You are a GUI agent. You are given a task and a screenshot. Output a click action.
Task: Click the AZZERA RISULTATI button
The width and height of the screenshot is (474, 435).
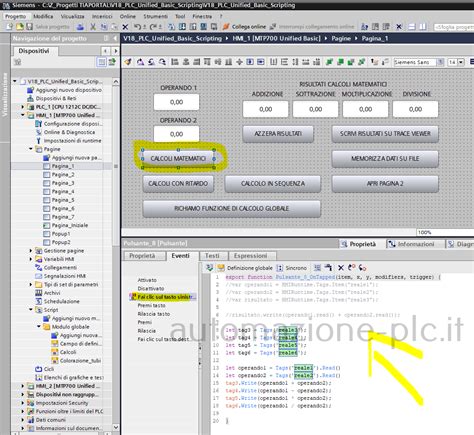pos(278,134)
